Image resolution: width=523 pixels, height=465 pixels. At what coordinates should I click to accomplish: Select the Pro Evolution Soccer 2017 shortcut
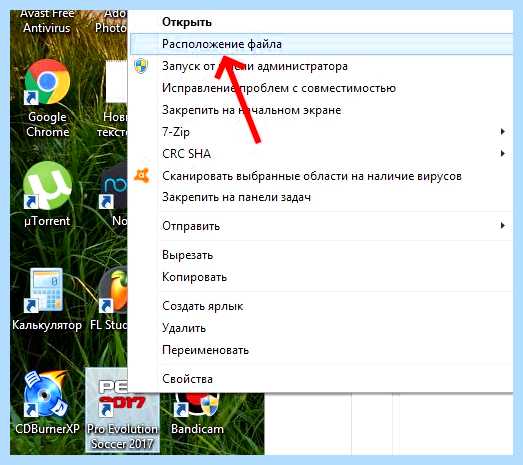(122, 410)
